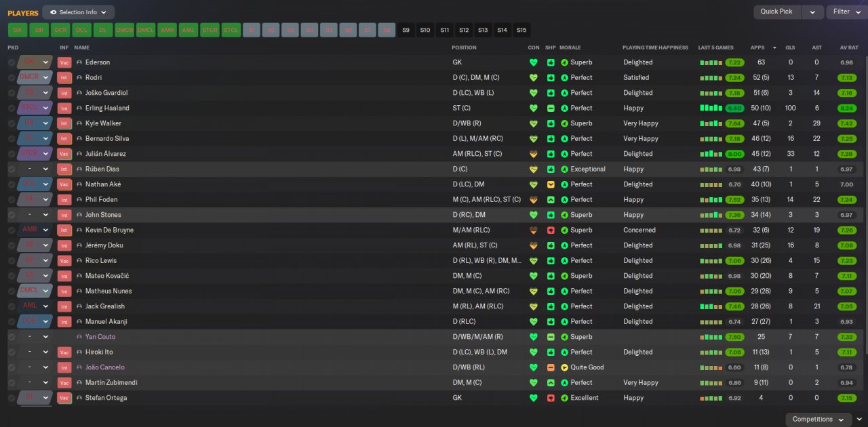This screenshot has width=868, height=427.
Task: Open the Competitions dropdown
Action: tap(818, 420)
